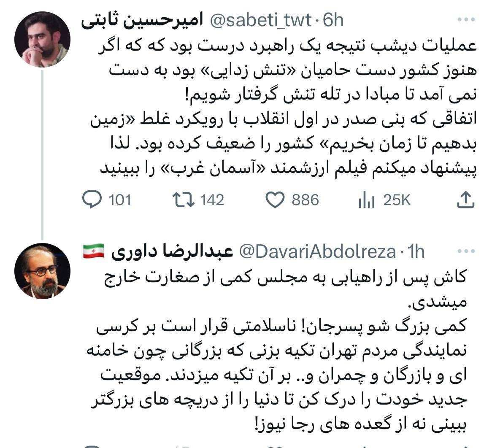Click the share upload icon on first tweet
Screen dimensions: 492x448
[465, 200]
